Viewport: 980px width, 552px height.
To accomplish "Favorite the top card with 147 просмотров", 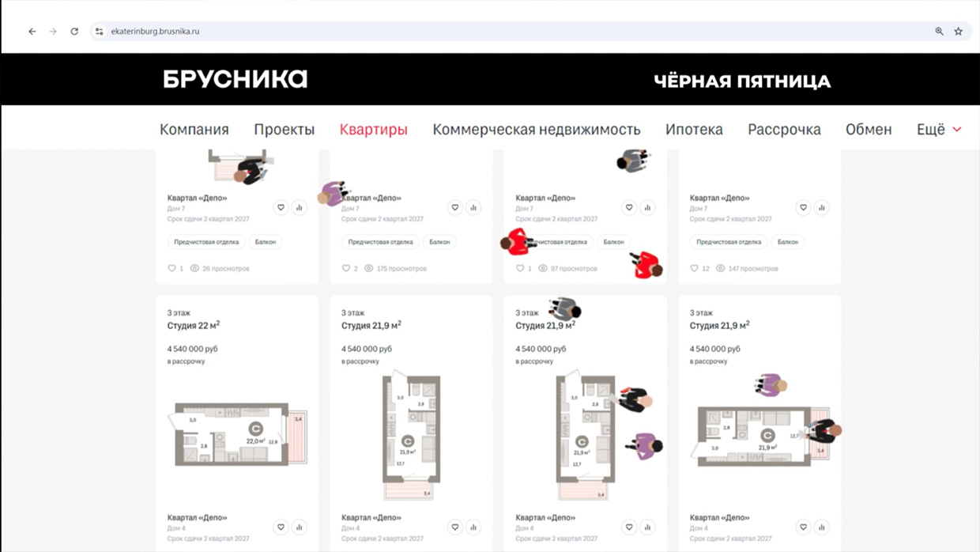I will point(803,207).
